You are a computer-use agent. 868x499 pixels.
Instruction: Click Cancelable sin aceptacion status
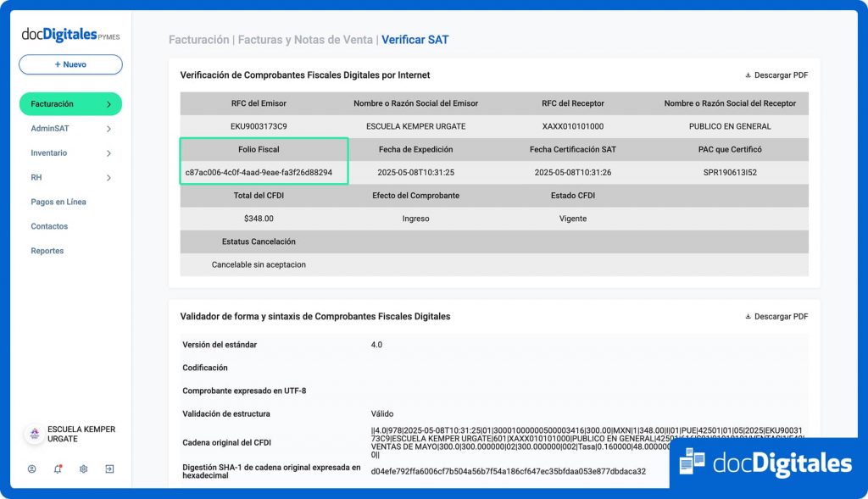click(259, 264)
